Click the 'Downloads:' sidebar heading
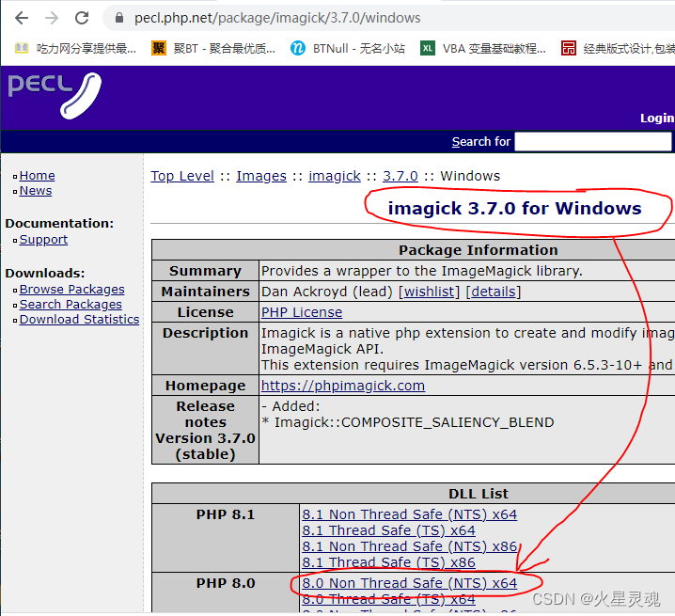 point(45,273)
